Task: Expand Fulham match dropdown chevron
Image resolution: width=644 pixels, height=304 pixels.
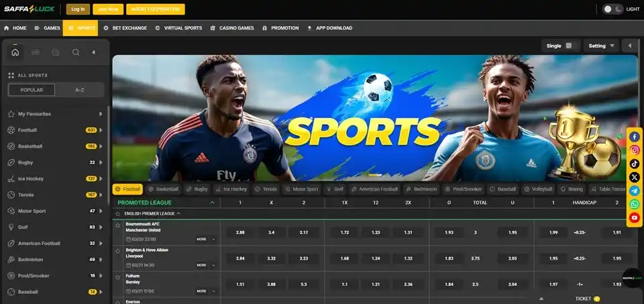Action: click(x=213, y=291)
